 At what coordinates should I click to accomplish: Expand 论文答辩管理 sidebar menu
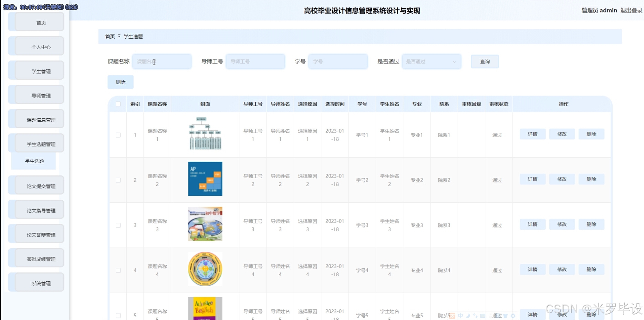(36, 234)
